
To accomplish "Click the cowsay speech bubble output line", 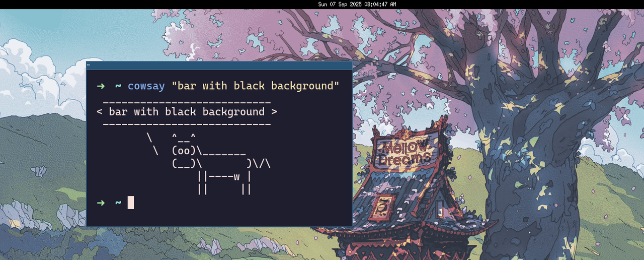I will click(187, 112).
